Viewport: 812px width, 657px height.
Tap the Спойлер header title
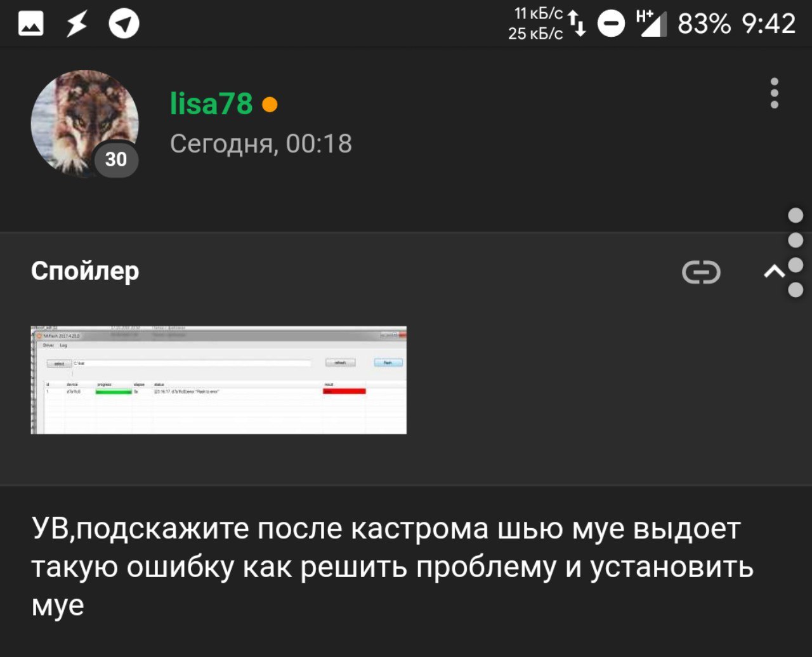[85, 271]
